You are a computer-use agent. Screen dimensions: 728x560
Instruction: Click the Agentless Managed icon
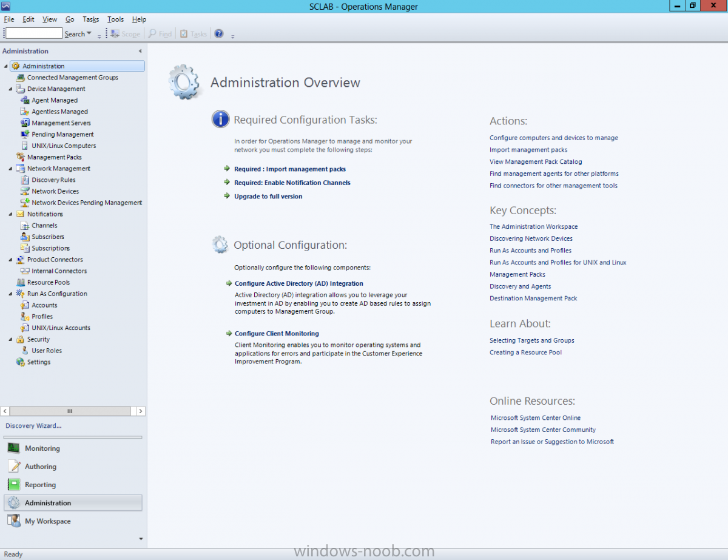tap(25, 112)
